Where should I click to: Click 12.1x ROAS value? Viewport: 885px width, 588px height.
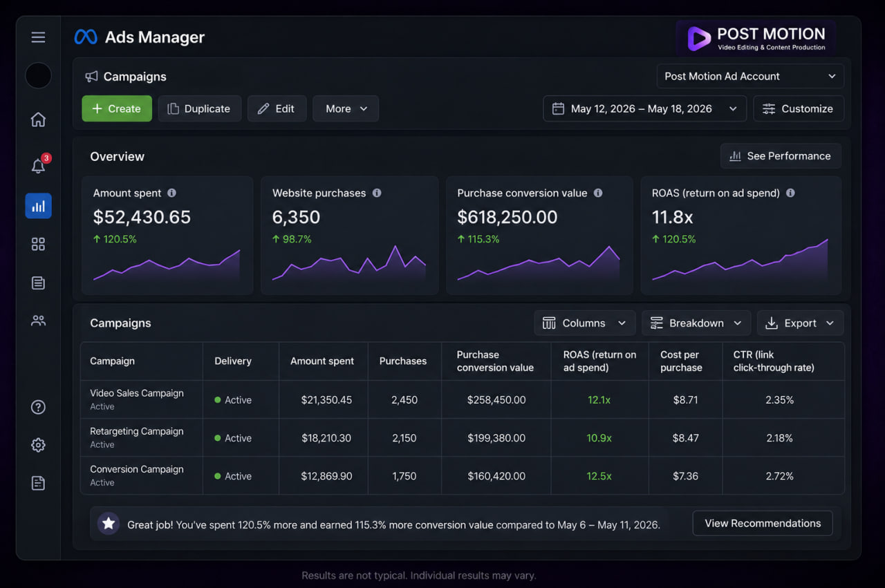tap(599, 400)
